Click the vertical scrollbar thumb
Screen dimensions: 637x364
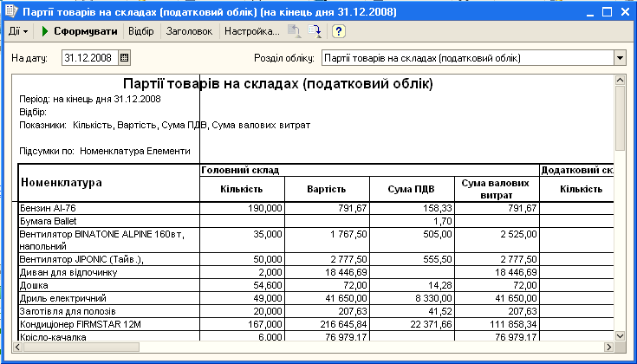point(620,118)
